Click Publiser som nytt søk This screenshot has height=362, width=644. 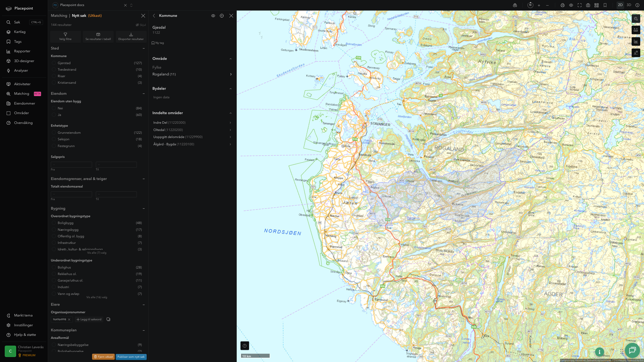(131, 357)
